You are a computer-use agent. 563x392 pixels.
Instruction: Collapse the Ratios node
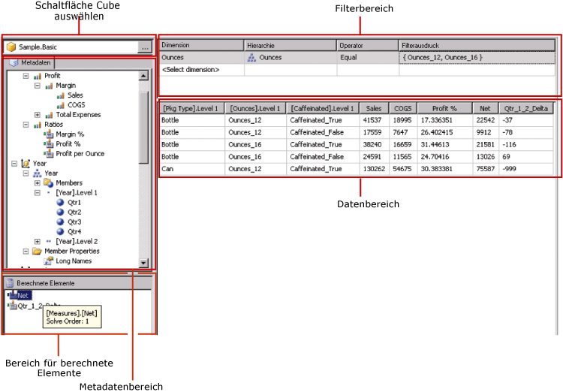click(26, 125)
